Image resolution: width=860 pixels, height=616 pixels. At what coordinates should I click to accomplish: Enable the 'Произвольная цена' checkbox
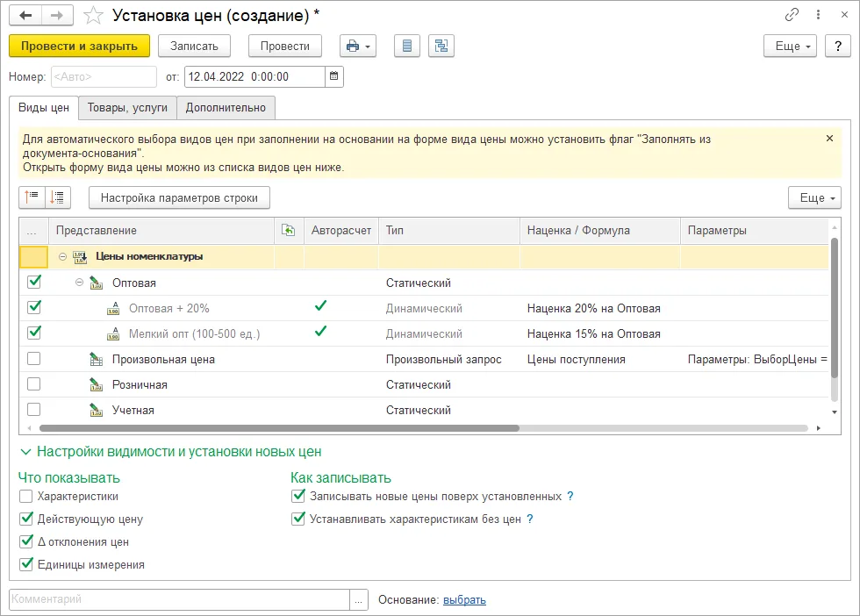(34, 359)
